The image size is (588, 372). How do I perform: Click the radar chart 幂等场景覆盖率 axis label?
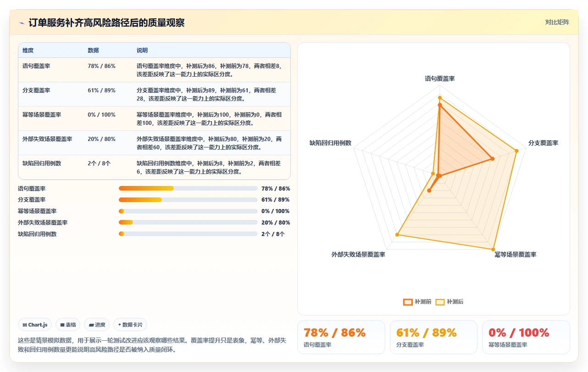(x=515, y=254)
